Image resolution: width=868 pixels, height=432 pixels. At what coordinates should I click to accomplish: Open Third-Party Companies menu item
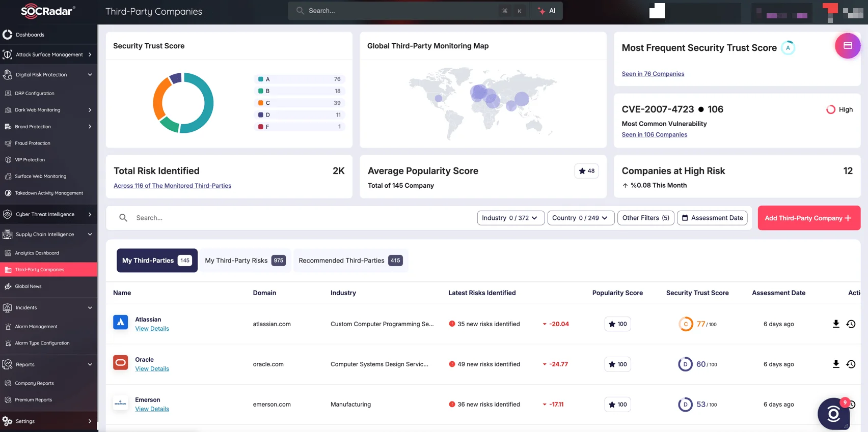[48, 270]
